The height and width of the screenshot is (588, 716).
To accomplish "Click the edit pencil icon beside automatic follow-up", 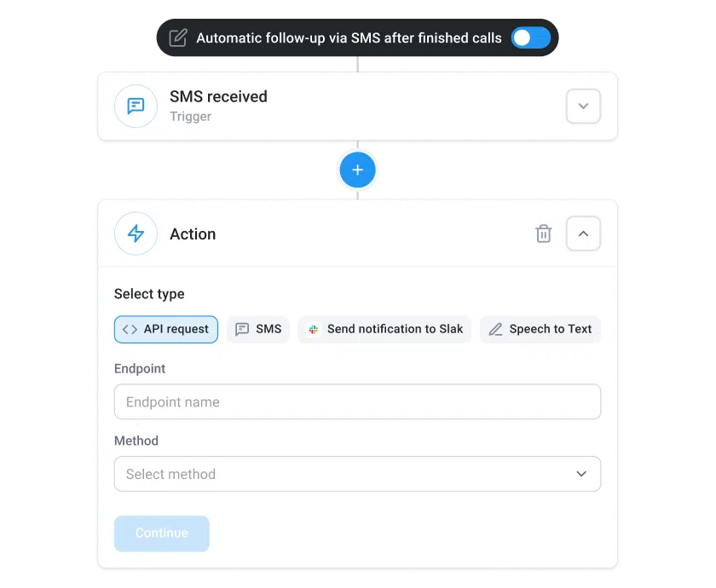I will coord(178,38).
